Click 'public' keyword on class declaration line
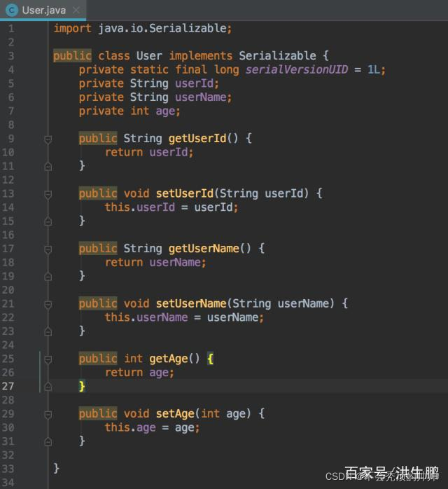The image size is (448, 489). click(x=72, y=56)
